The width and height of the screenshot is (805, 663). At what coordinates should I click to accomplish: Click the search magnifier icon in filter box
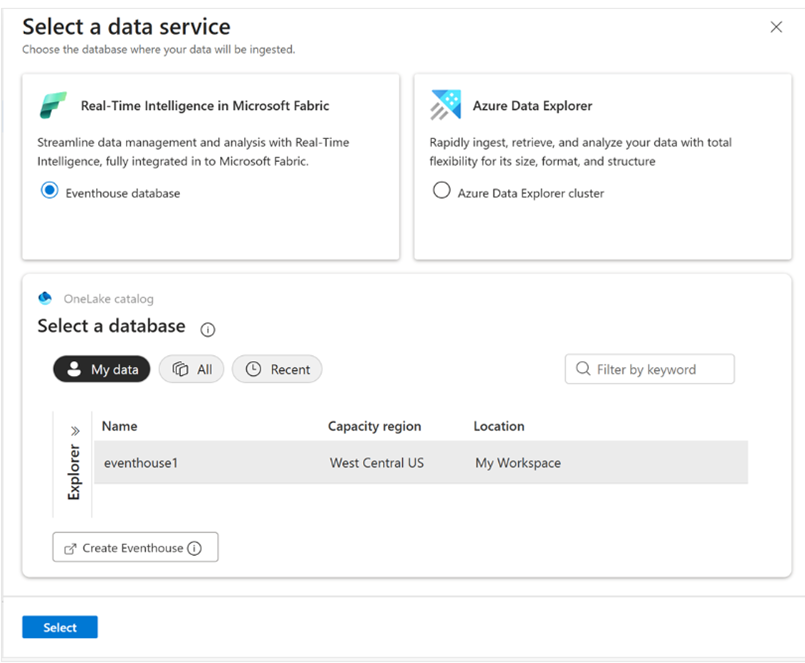[x=583, y=369]
